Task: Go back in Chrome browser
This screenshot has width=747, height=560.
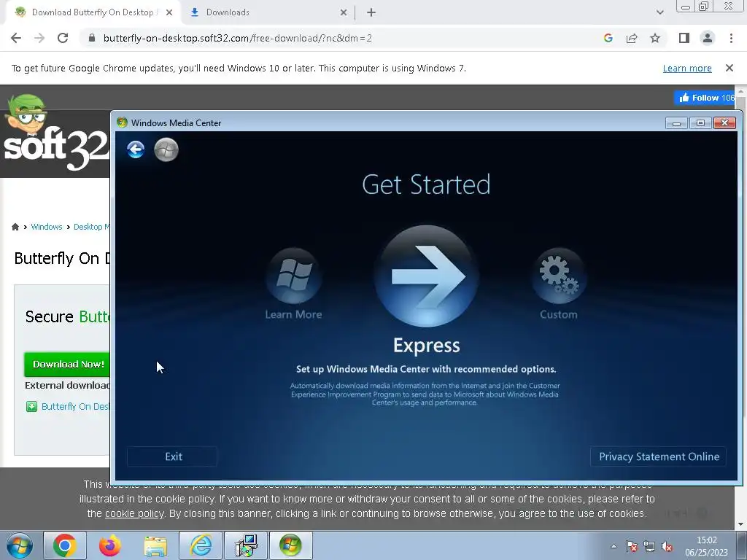Action: point(16,38)
